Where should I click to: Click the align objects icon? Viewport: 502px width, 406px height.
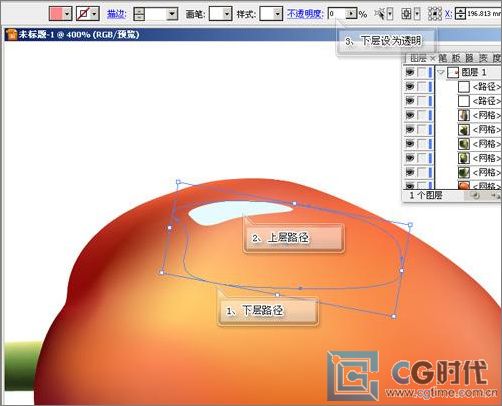(x=406, y=14)
